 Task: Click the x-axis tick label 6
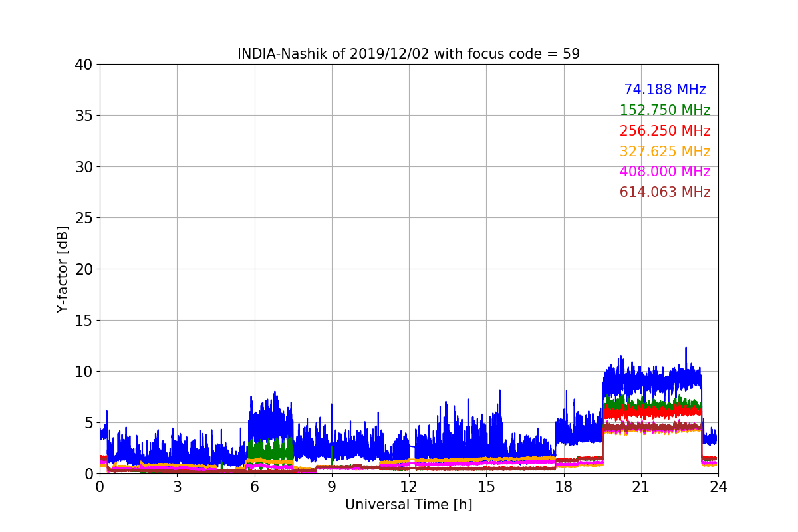254,486
